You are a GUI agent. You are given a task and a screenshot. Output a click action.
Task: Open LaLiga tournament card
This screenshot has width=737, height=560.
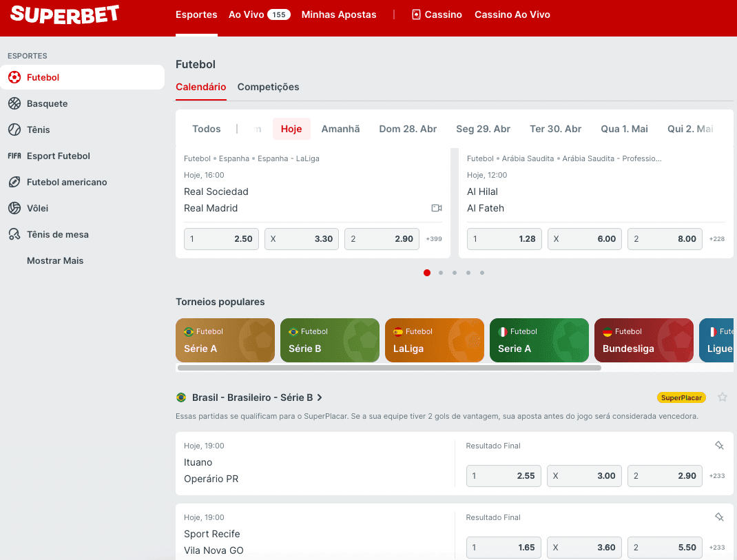coord(435,340)
